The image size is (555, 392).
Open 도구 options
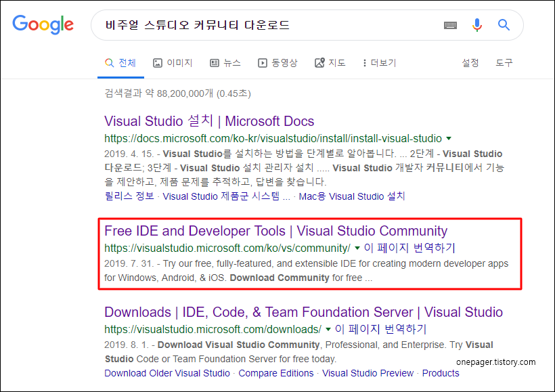point(504,63)
